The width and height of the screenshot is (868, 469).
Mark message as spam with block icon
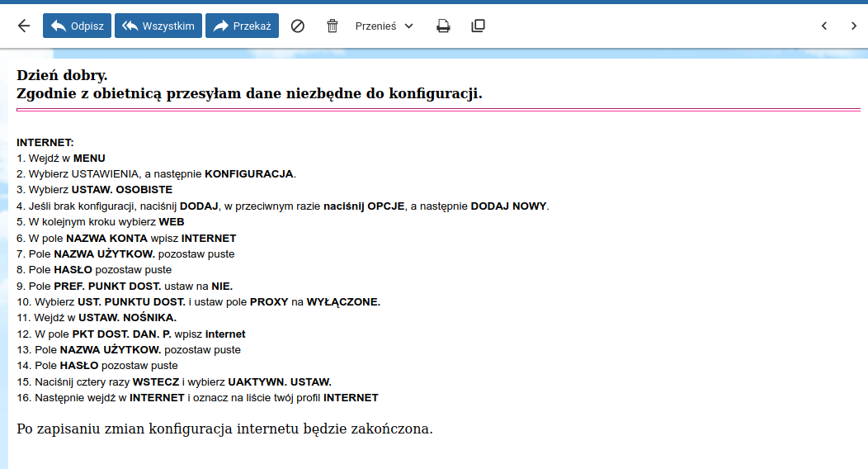coord(298,26)
